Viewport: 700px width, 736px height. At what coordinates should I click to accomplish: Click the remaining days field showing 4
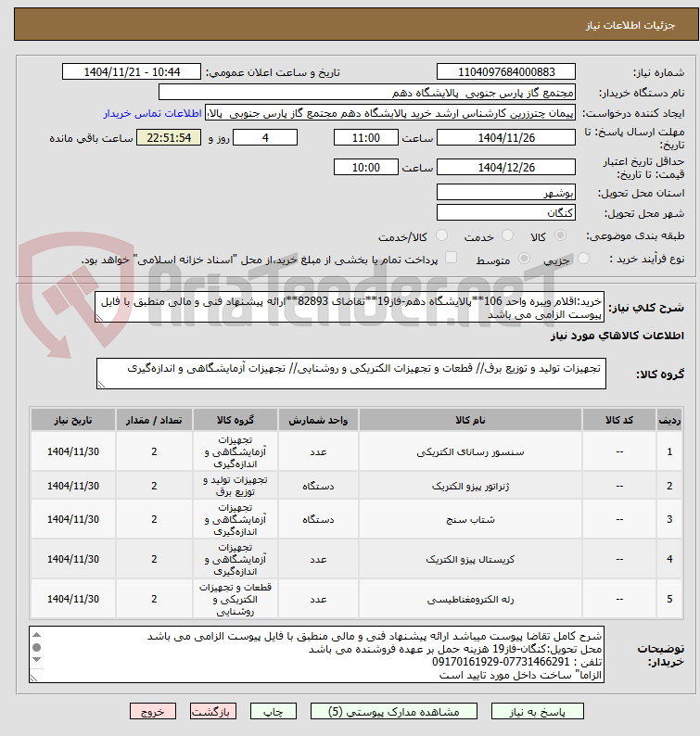(265, 137)
